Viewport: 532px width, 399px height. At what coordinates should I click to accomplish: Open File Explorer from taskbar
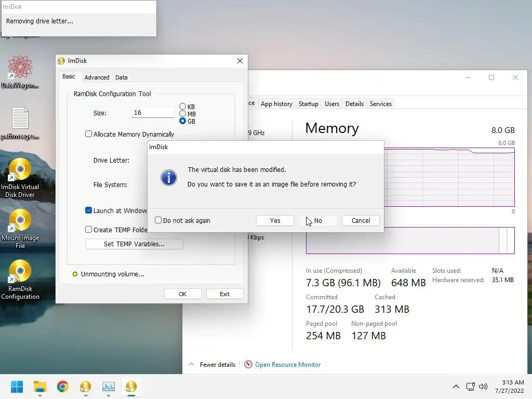click(x=39, y=387)
